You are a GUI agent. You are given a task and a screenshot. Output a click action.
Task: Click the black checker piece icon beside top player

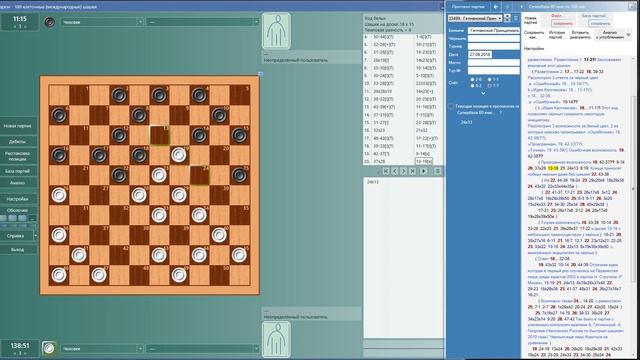(49, 22)
